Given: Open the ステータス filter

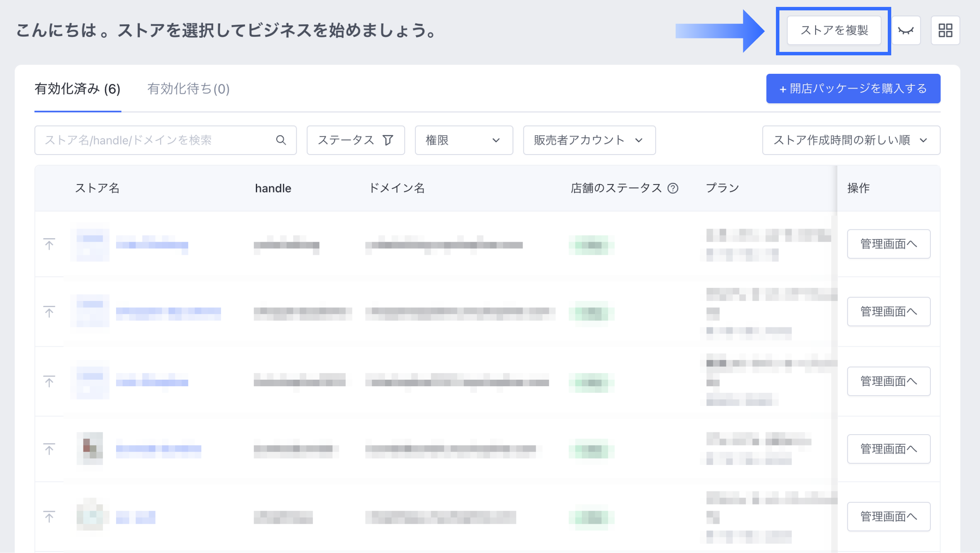Looking at the screenshot, I should point(355,140).
